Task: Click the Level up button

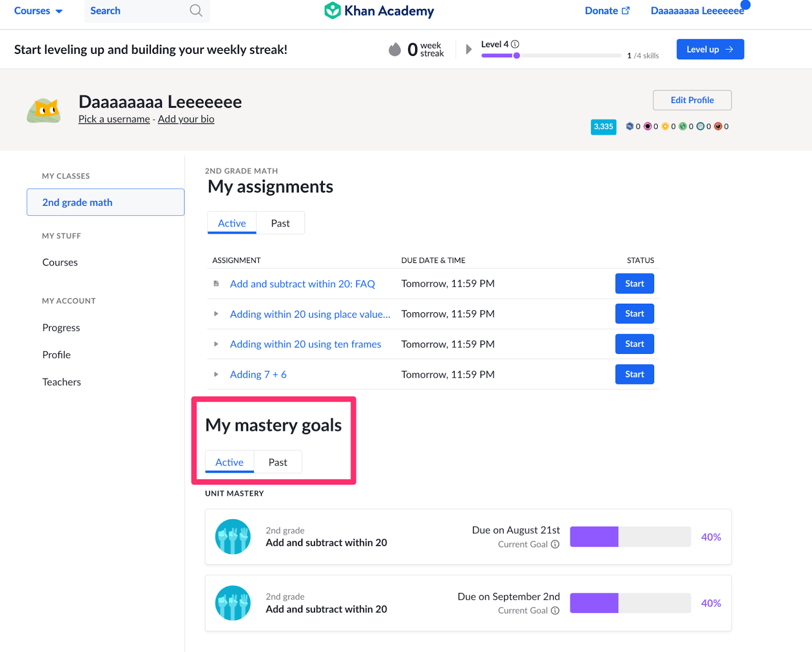Action: pyautogui.click(x=710, y=49)
